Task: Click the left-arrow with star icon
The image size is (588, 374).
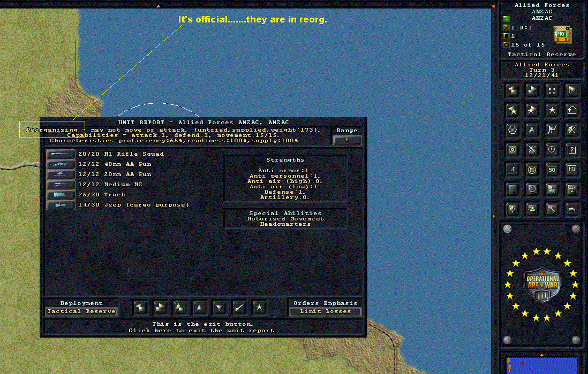Action: (x=512, y=110)
